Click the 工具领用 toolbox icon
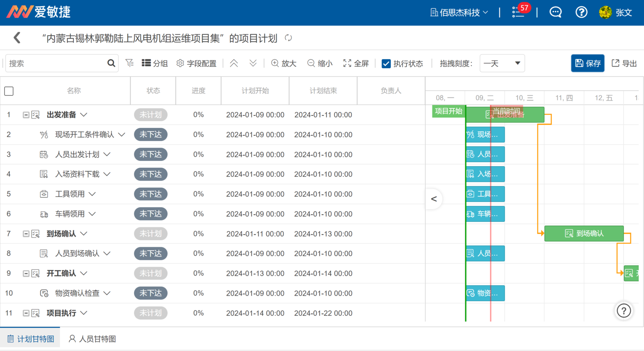This screenshot has height=351, width=644. (44, 194)
